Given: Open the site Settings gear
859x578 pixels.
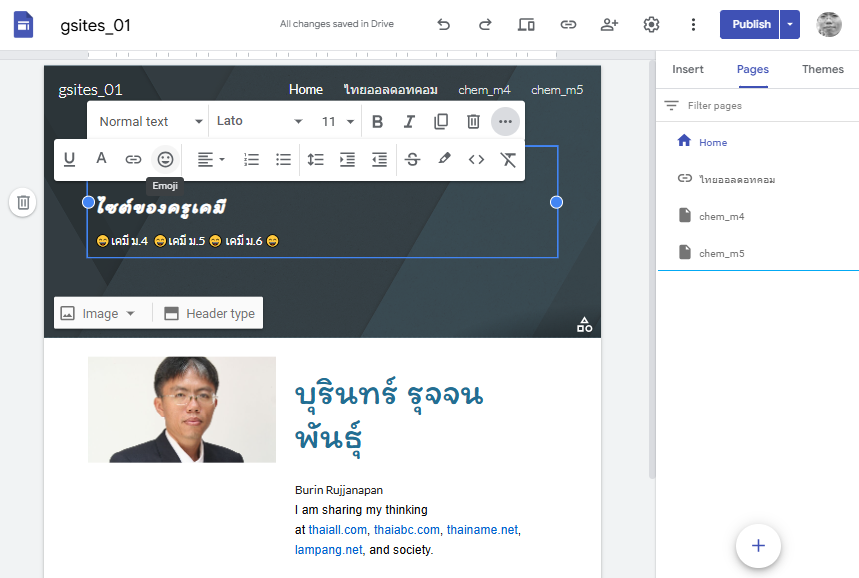Looking at the screenshot, I should pos(651,25).
